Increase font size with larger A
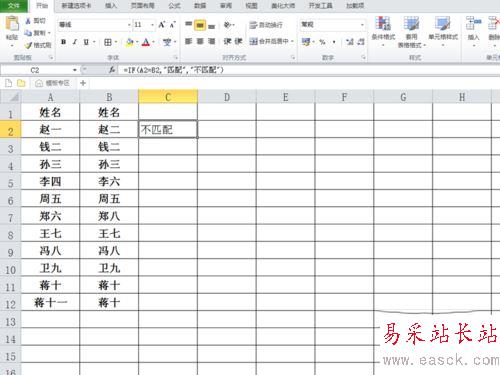This screenshot has width=500, height=375. (162, 25)
